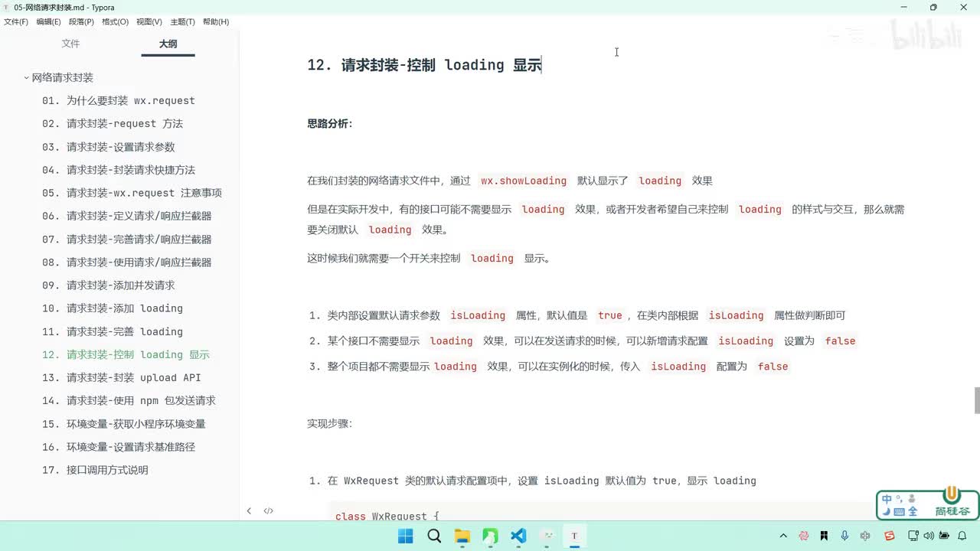Jump to 04. 请求封装-封装请求快捷方法
This screenshot has height=551, width=980.
pyautogui.click(x=119, y=170)
